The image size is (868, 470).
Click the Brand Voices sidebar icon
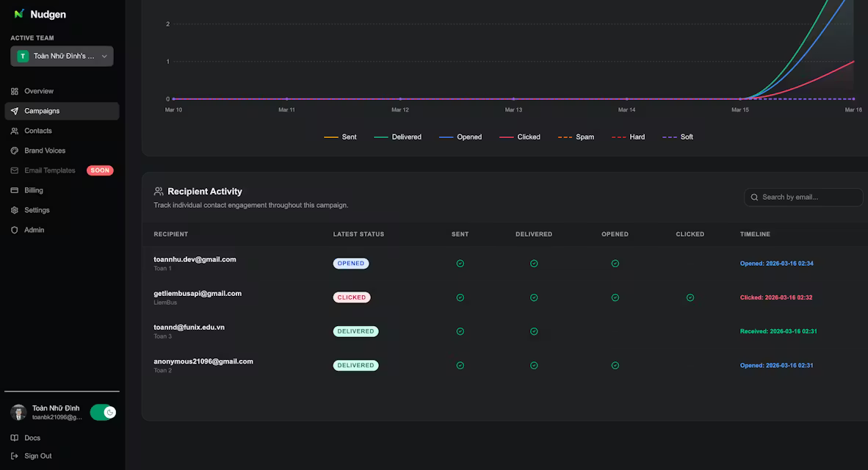13,150
